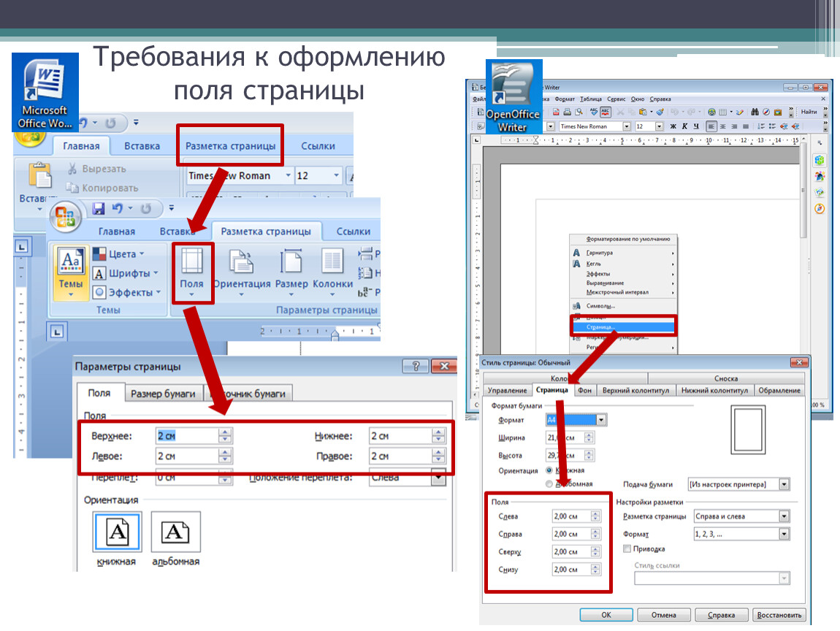Click the OK button in page style dialog
The image size is (840, 631).
click(x=606, y=615)
